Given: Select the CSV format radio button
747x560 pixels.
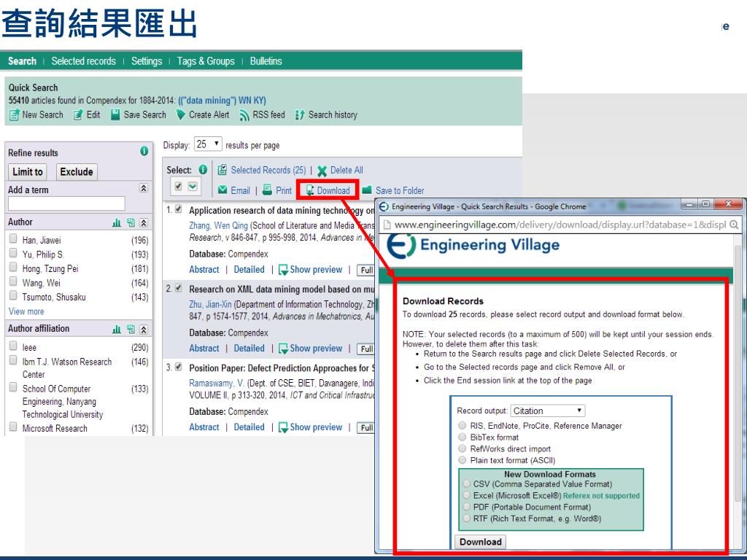Looking at the screenshot, I should coord(466,483).
